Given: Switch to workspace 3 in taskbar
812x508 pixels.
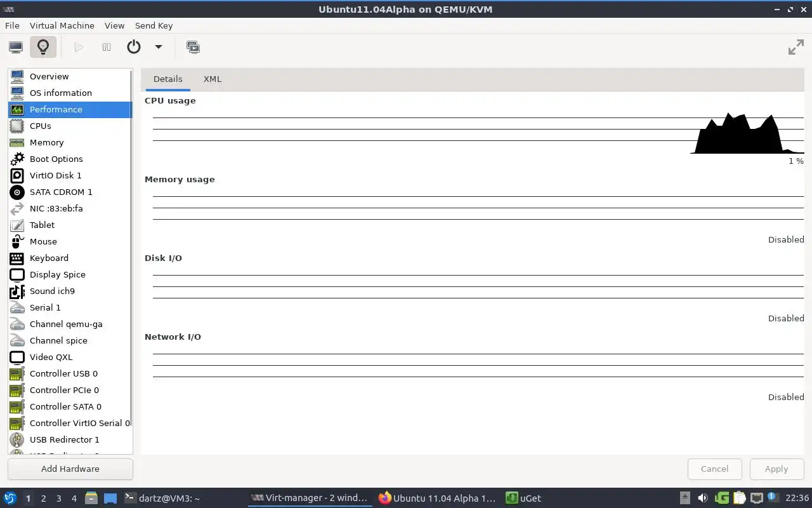Looking at the screenshot, I should click(x=58, y=498).
